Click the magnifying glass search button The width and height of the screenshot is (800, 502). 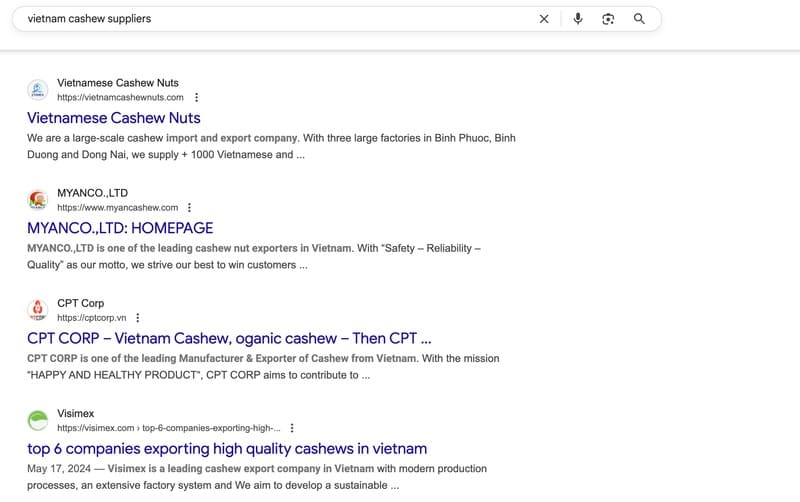(640, 19)
